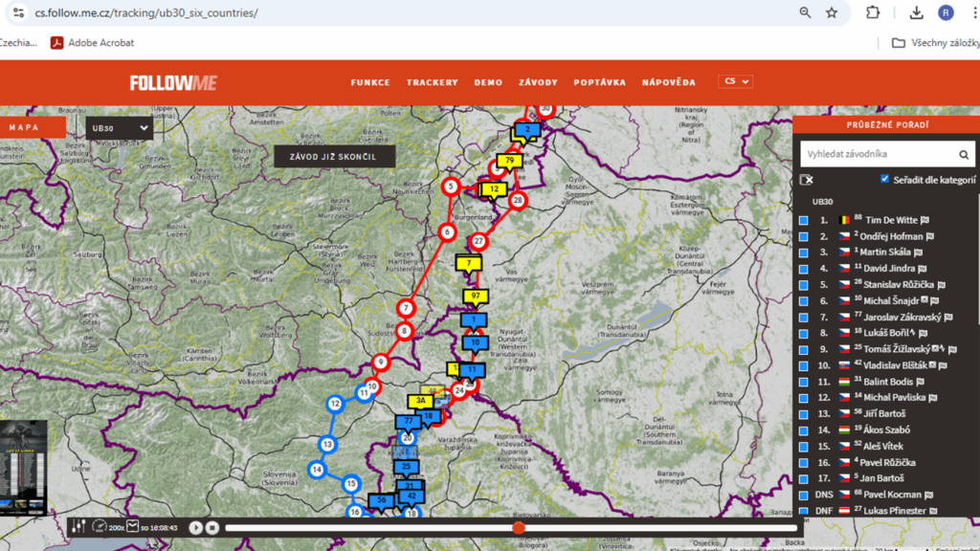The image size is (980, 551).
Task: Click the white replay timeline track
Action: click(511, 528)
